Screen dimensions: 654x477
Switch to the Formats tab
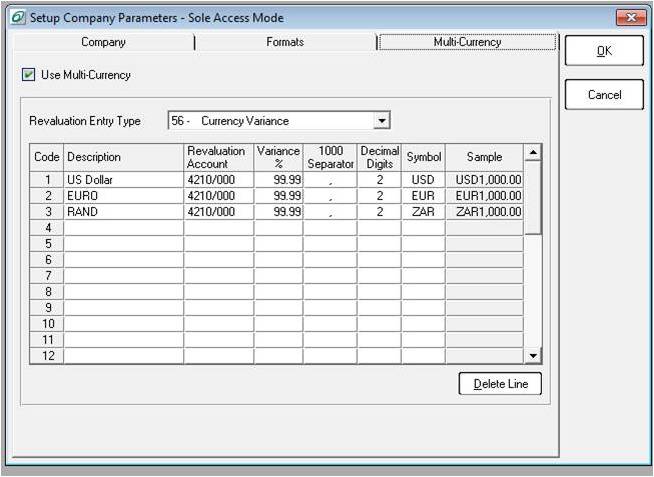pos(285,42)
